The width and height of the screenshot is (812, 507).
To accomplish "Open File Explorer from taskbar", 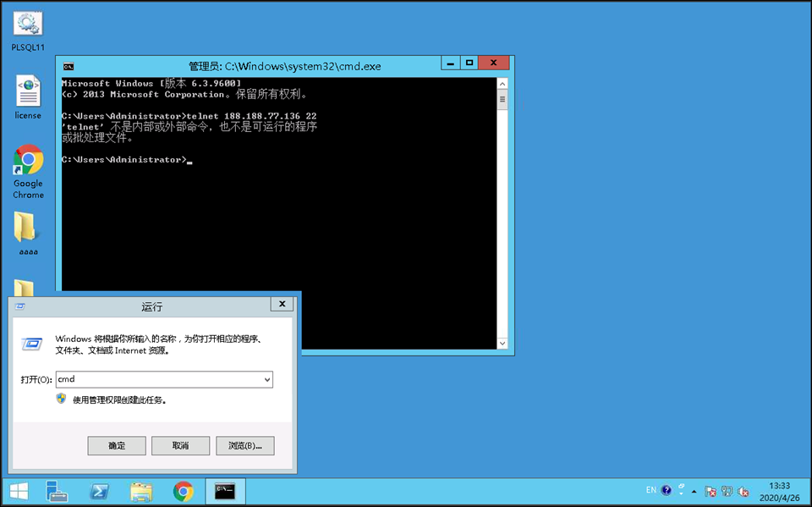I will point(141,492).
